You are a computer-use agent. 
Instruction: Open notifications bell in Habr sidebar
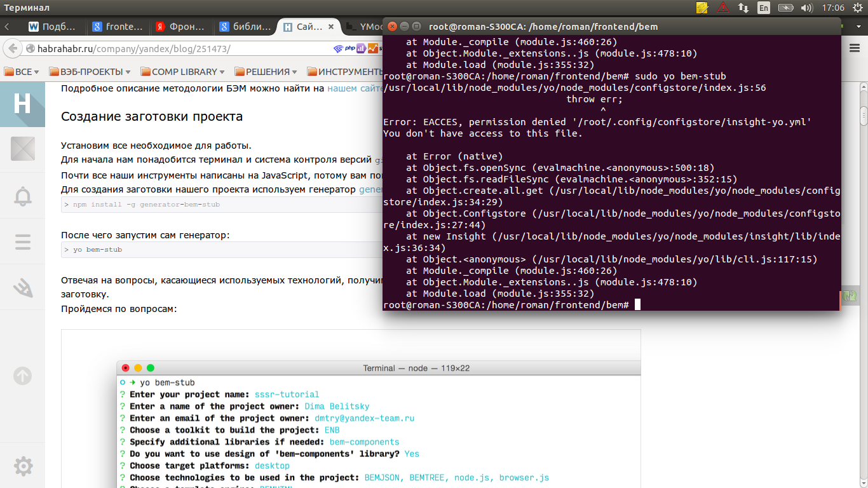[x=22, y=196]
